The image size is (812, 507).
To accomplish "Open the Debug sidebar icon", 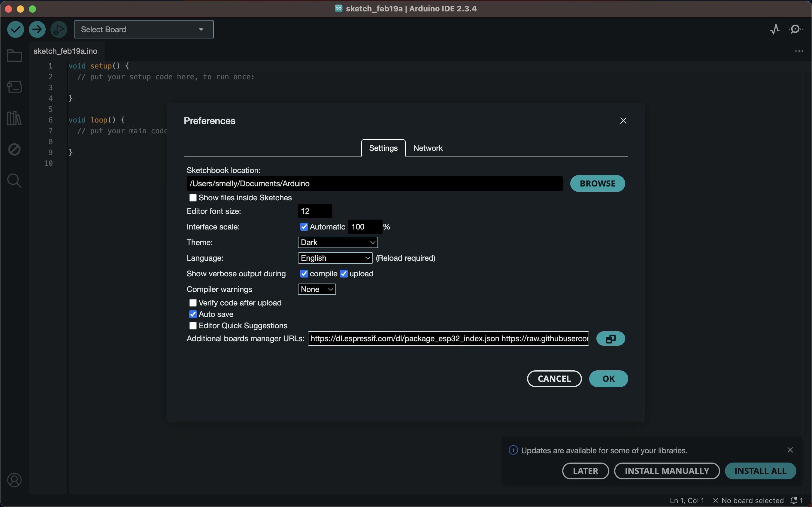I will 14,150.
